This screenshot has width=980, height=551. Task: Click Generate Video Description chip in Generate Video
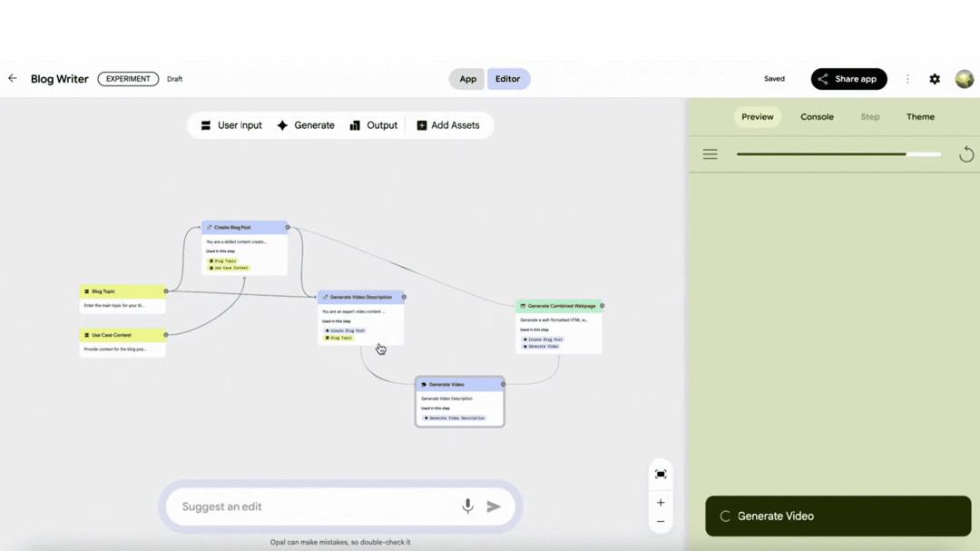tap(455, 418)
